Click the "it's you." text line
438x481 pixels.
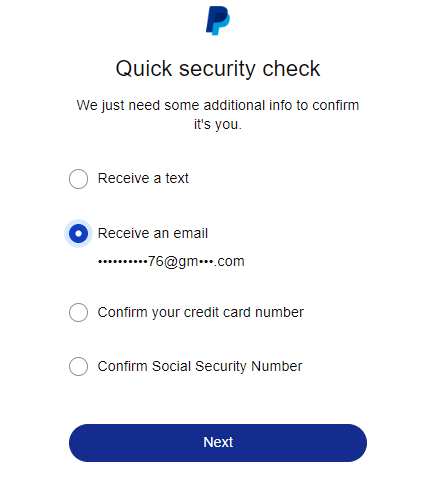pos(218,124)
